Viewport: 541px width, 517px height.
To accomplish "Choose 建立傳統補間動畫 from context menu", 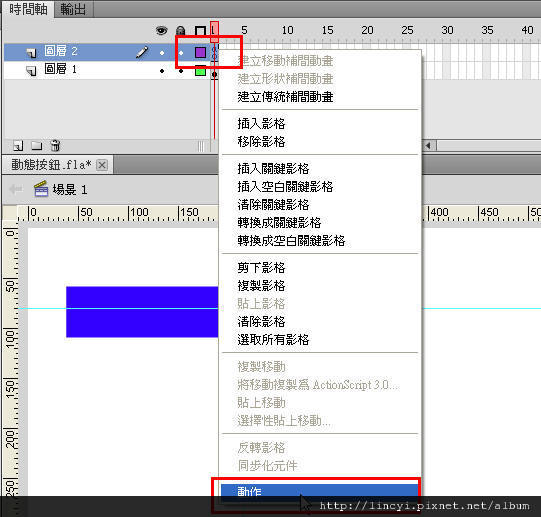I will tap(285, 97).
